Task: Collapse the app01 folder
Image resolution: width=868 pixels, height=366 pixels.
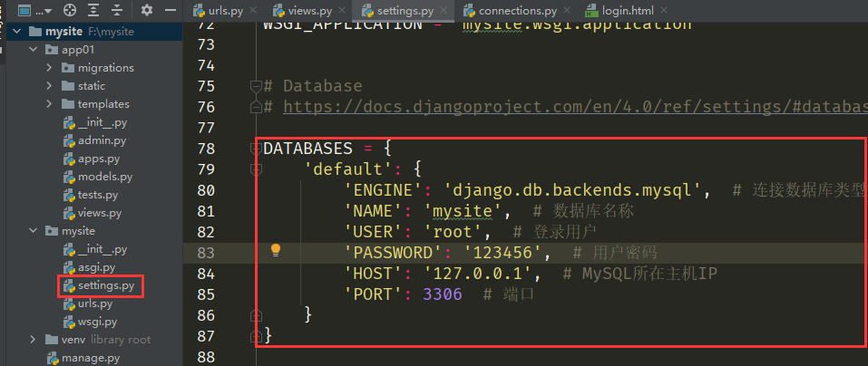Action: (34, 50)
